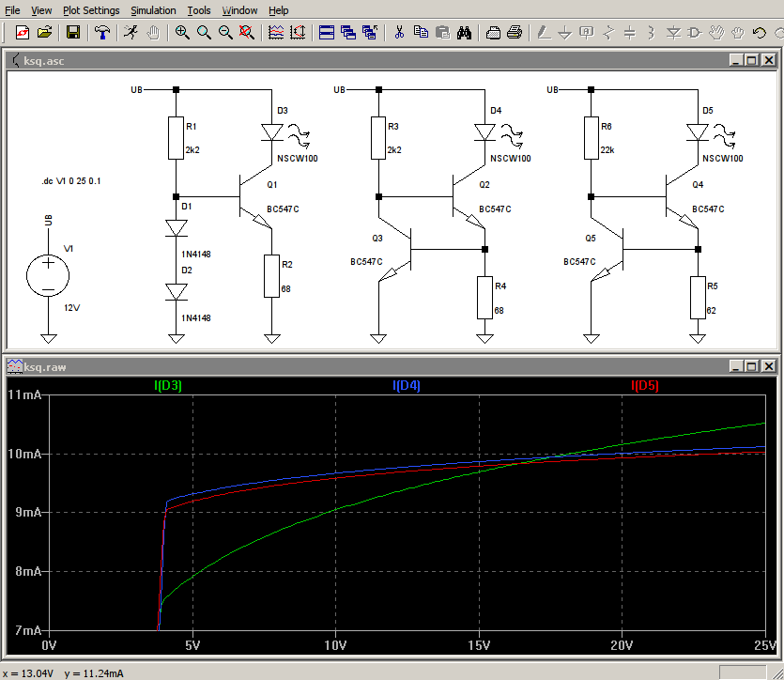
Task: Click the Q1 transistor label
Action: point(272,185)
